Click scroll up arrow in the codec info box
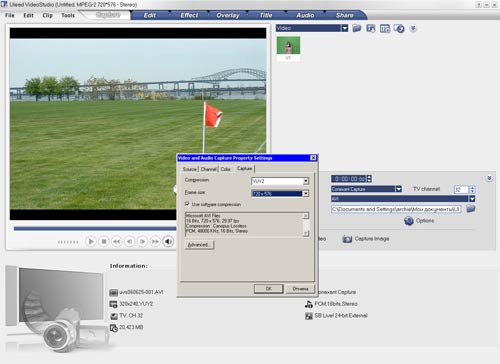This screenshot has height=364, width=500. point(306,216)
